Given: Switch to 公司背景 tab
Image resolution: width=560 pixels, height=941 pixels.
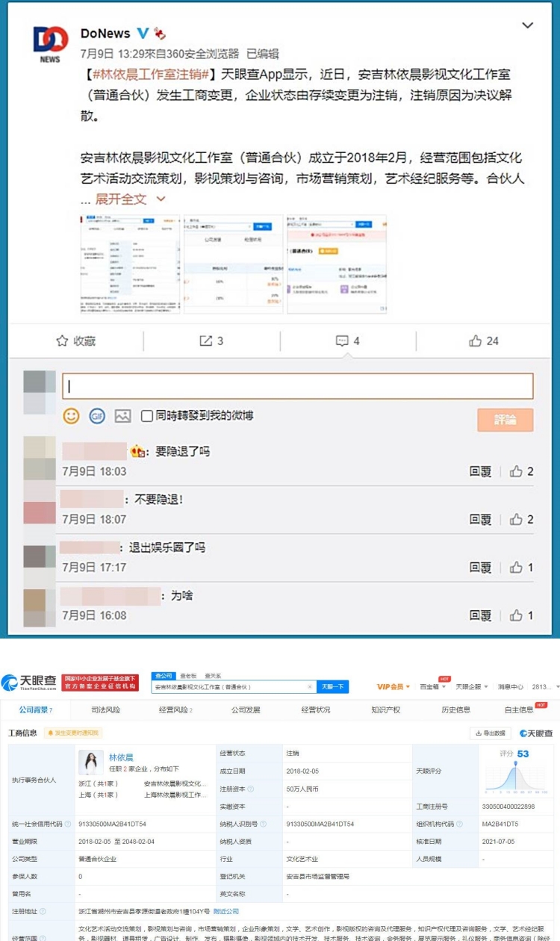Looking at the screenshot, I should click(36, 709).
